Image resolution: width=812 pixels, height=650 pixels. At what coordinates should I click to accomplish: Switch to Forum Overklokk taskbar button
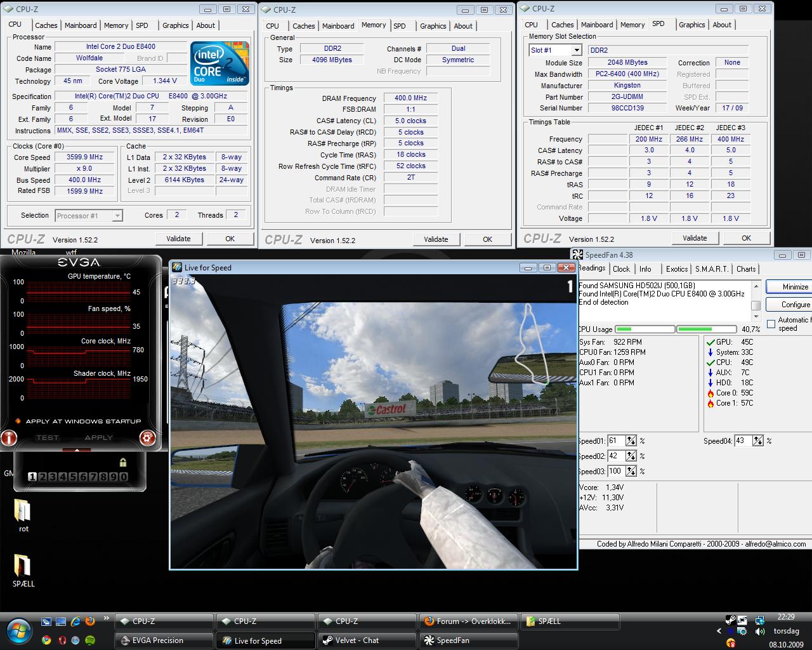(468, 621)
